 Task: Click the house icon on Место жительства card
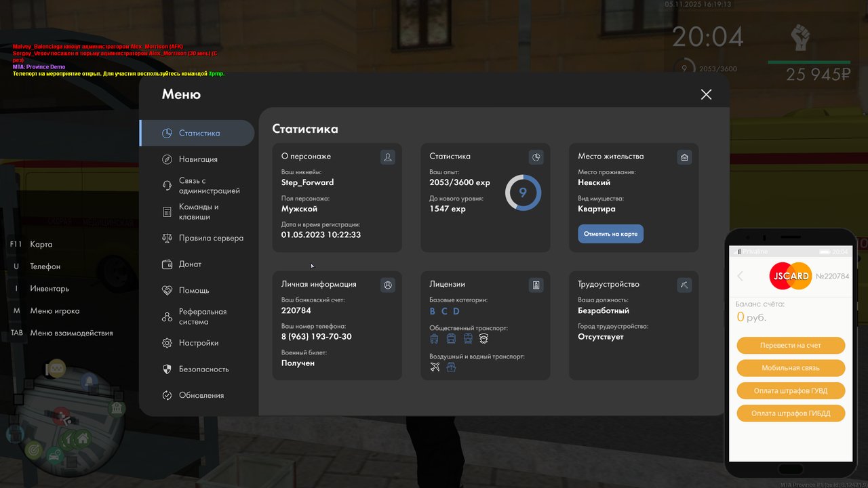(684, 157)
